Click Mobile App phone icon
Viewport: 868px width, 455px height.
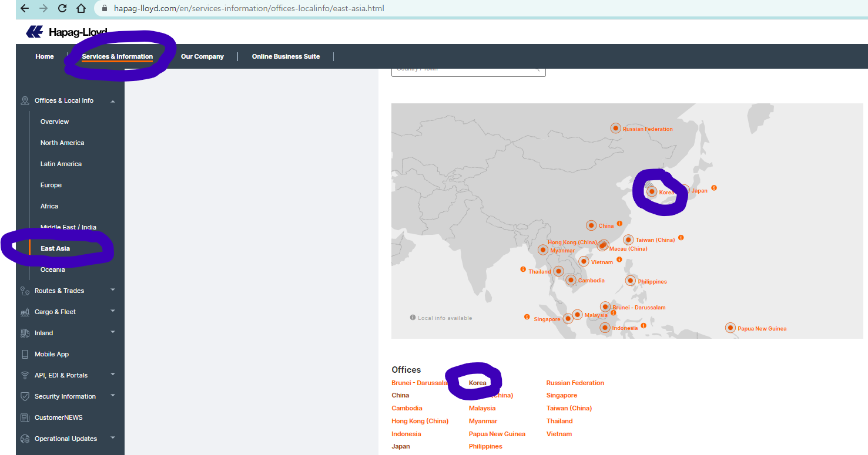25,354
